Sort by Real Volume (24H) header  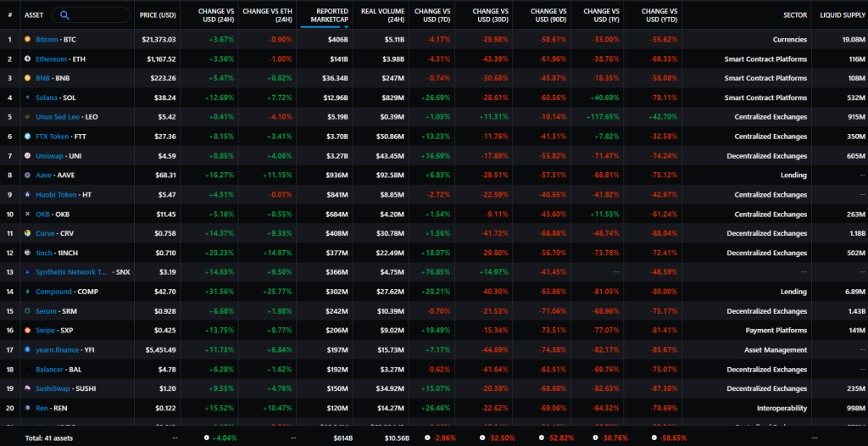382,15
